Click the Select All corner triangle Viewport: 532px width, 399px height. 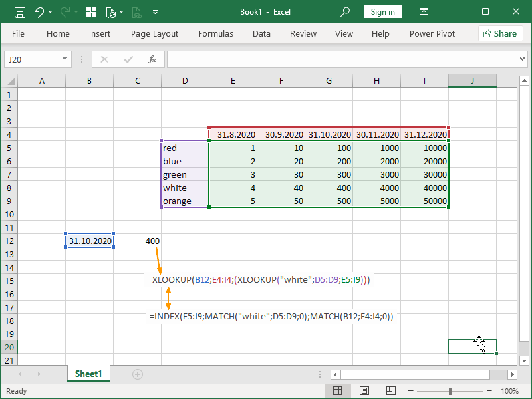[x=11, y=81]
